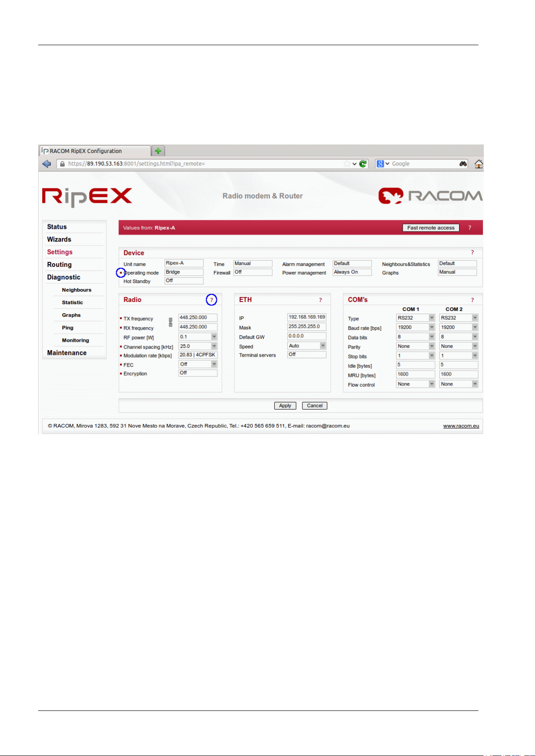Select Maintenance in the sidebar menu
This screenshot has height=756, width=535.
[x=67, y=353]
